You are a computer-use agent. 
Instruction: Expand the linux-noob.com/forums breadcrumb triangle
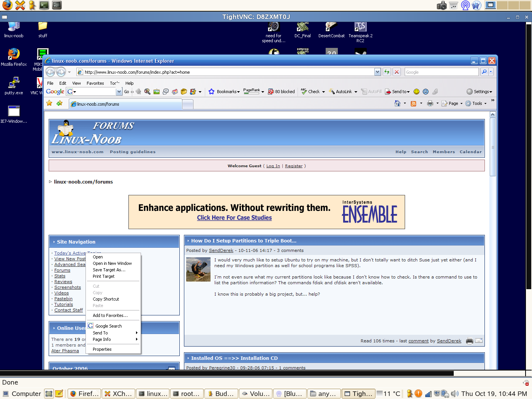click(x=50, y=182)
